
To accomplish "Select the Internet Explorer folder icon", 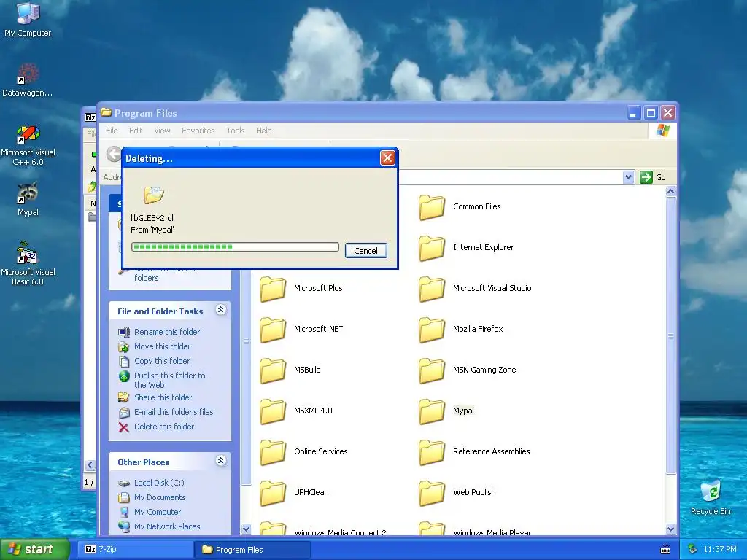I will pos(432,248).
